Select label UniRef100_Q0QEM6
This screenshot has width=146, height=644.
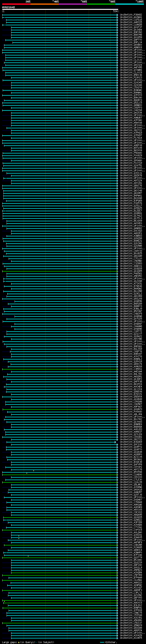coord(131,301)
